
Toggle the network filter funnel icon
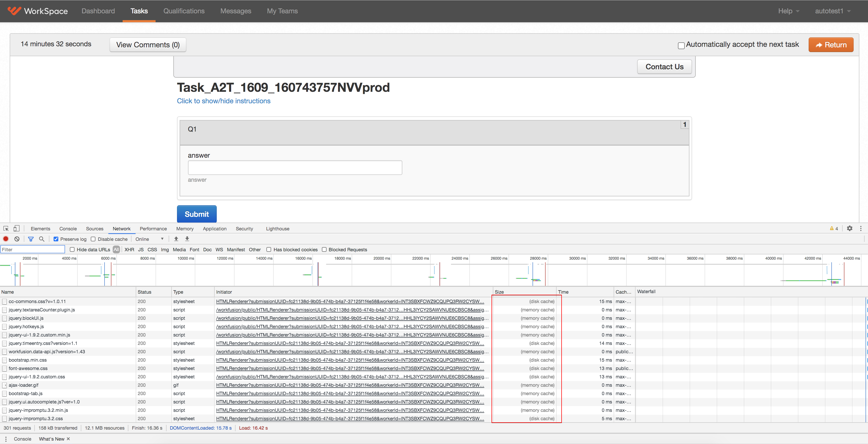click(31, 239)
